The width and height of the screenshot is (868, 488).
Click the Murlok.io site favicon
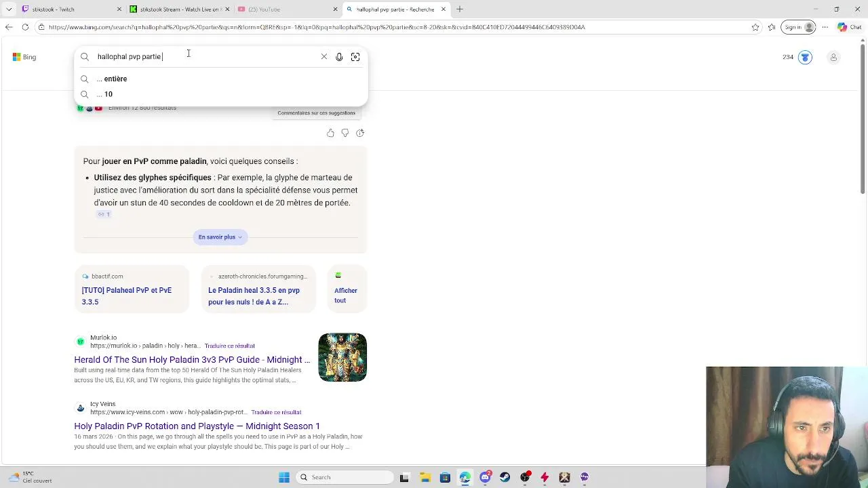pos(81,342)
